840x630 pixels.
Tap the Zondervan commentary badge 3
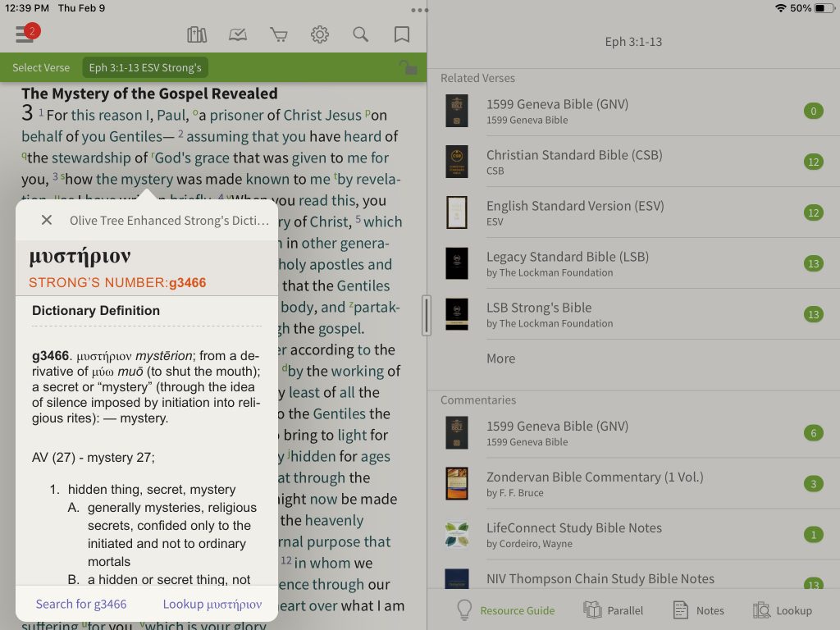tap(813, 484)
